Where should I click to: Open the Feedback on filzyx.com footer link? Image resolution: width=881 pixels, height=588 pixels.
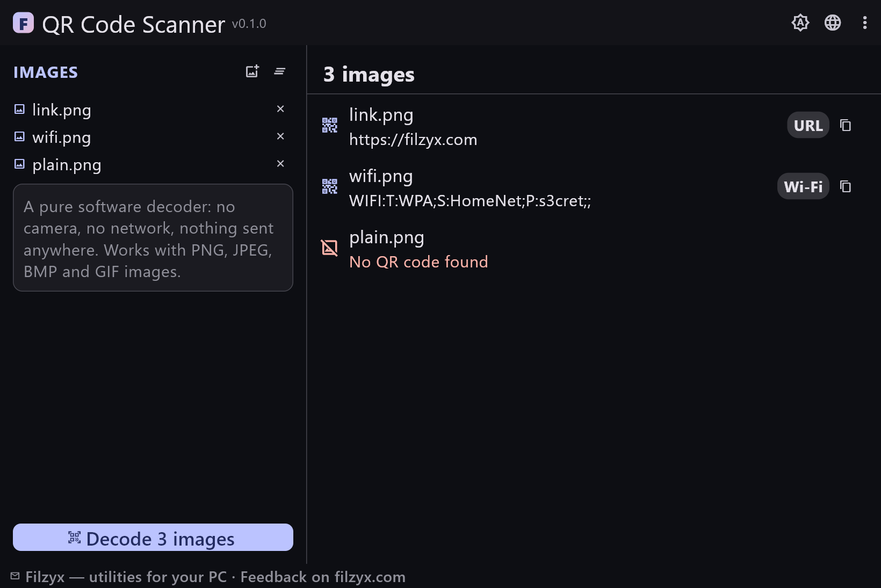coord(323,577)
